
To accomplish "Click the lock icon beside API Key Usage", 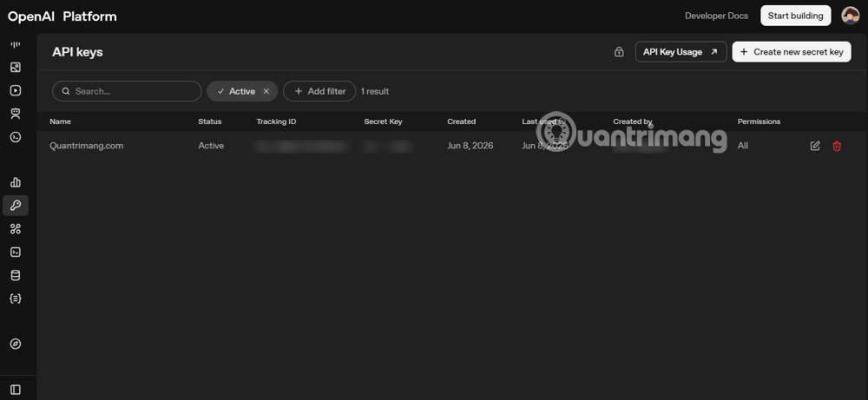I will point(619,52).
